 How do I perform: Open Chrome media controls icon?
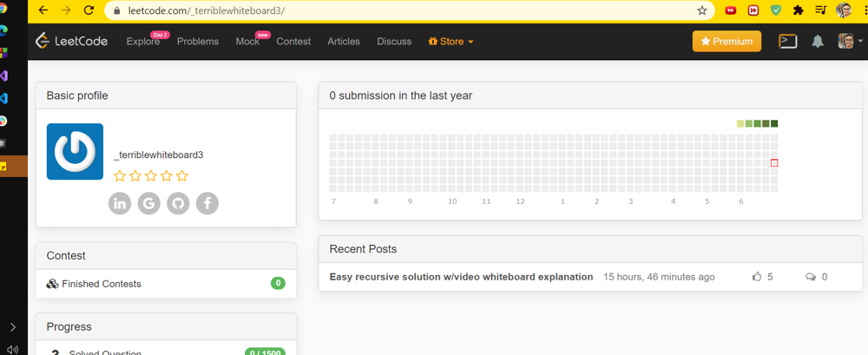[820, 10]
